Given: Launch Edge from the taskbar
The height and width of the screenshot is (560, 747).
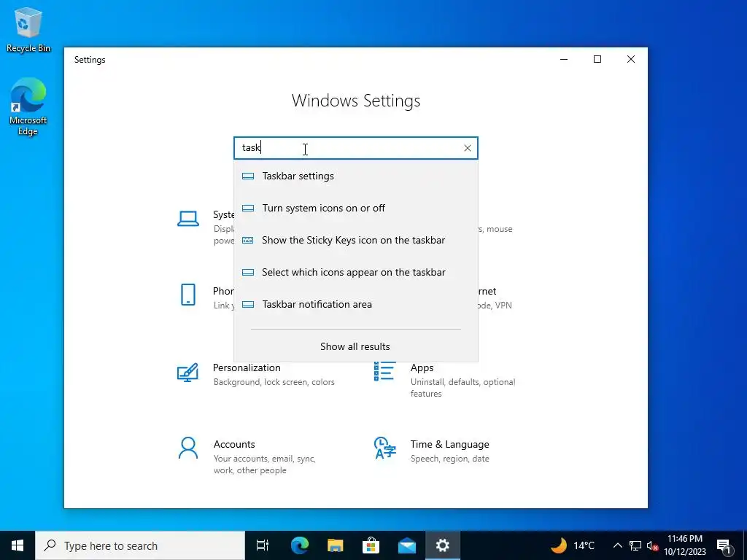Looking at the screenshot, I should pyautogui.click(x=300, y=545).
